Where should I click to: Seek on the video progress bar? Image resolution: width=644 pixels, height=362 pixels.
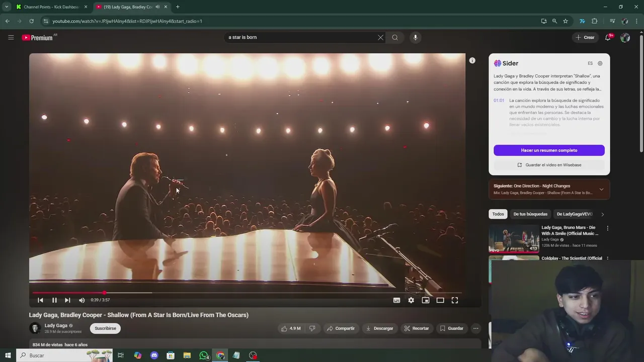coord(247,293)
